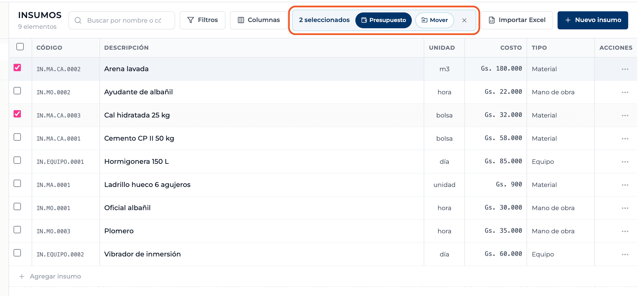Image resolution: width=644 pixels, height=296 pixels.
Task: Check the Hormigonera 150 L checkbox
Action: pos(17,160)
